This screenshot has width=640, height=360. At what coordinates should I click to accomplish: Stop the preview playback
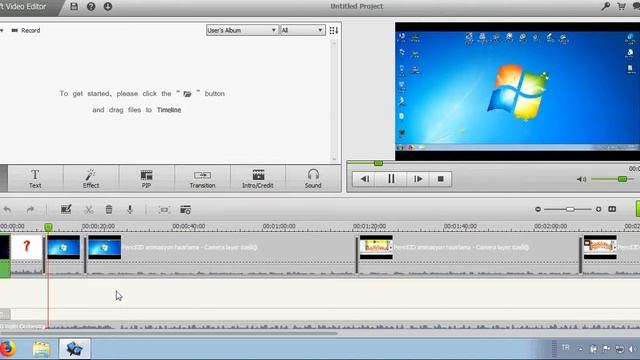440,179
